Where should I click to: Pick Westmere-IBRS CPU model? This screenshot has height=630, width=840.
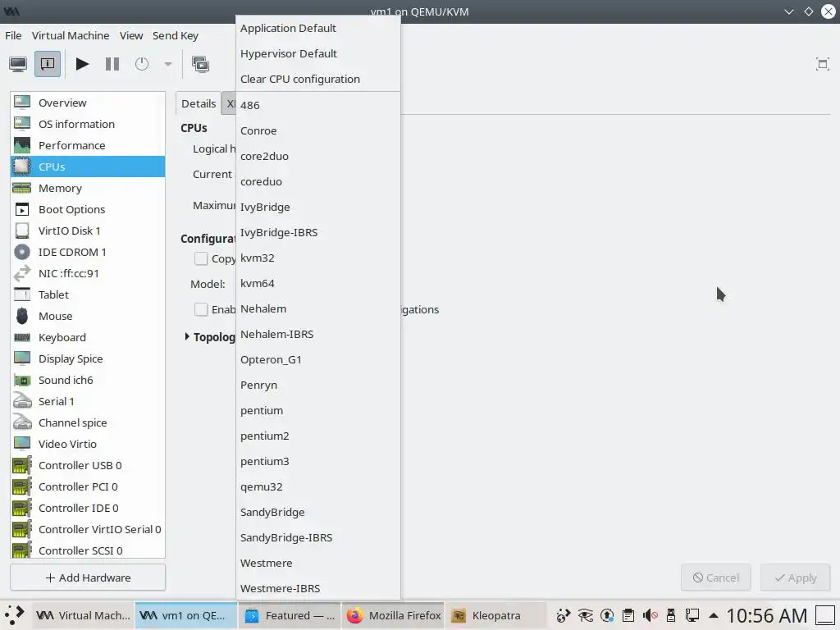point(318,589)
